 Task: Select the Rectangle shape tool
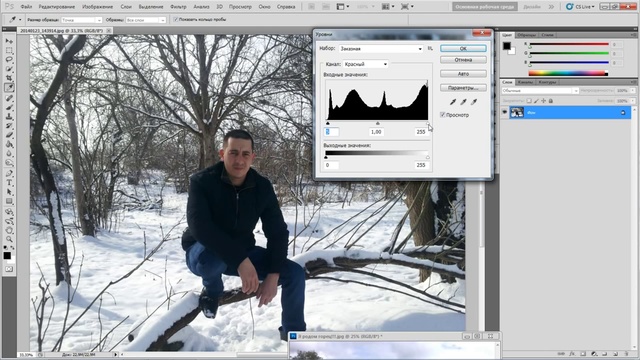(9, 201)
